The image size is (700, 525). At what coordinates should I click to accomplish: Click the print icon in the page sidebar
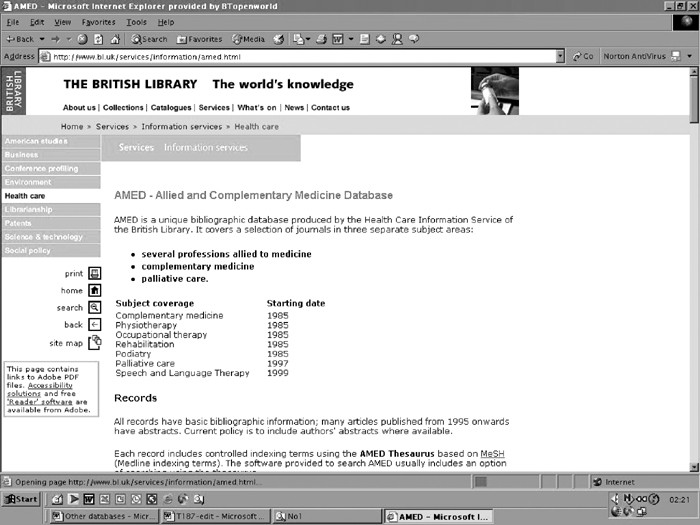[x=94, y=273]
